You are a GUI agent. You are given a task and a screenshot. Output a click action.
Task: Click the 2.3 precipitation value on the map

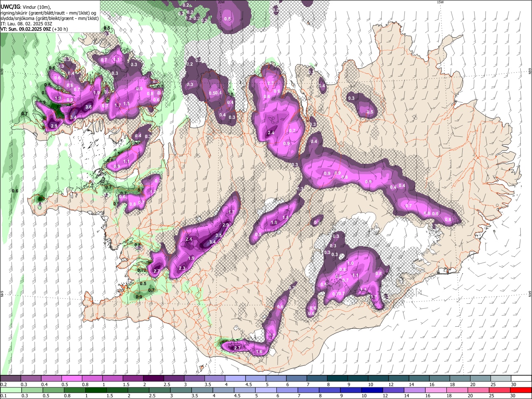pyautogui.click(x=182, y=268)
